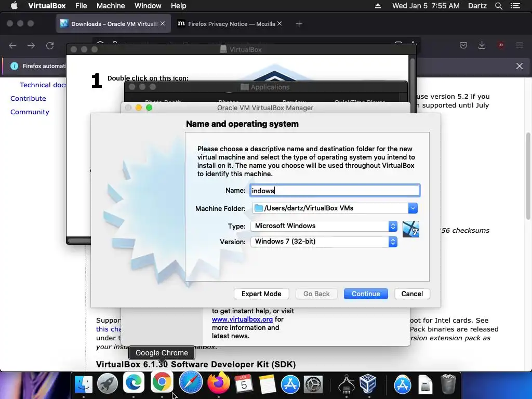Click info icon in Firefox notification bar
The image size is (532, 399).
tap(14, 66)
